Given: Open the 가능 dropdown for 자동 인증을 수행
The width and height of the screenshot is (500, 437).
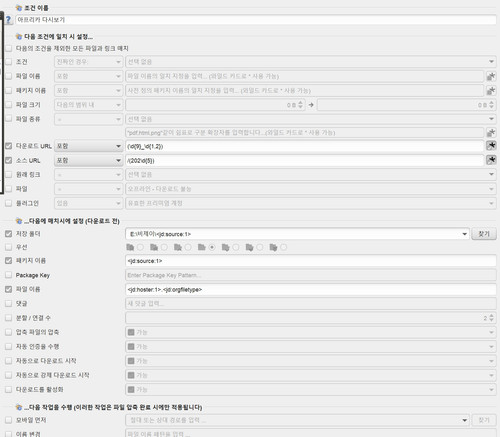Looking at the screenshot, I should tap(311, 347).
